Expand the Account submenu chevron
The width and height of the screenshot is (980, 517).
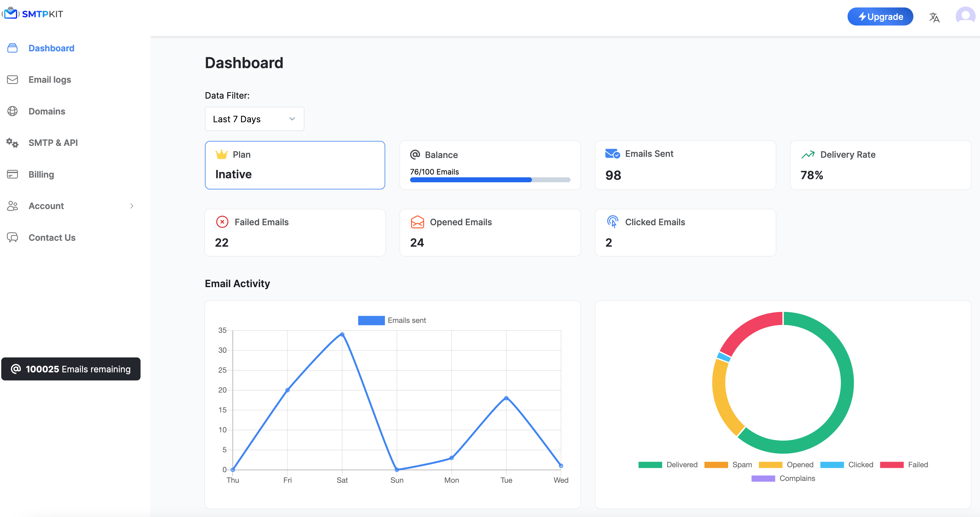tap(132, 206)
